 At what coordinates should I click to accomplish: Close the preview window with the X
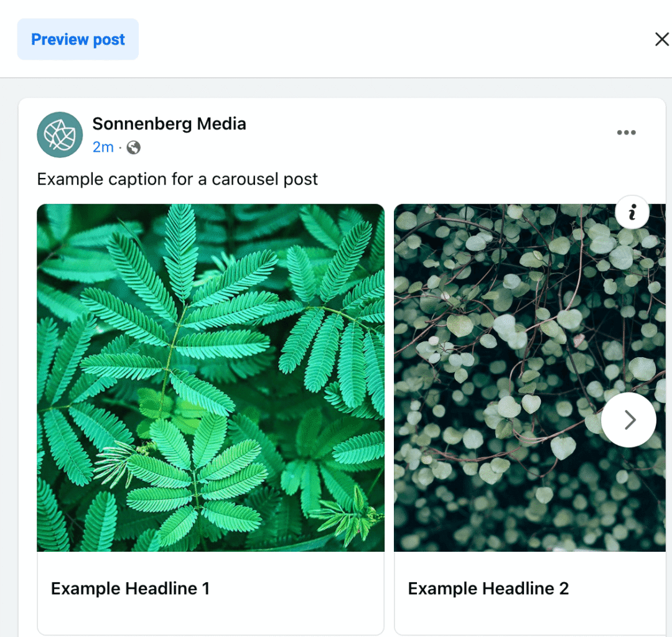(x=661, y=39)
